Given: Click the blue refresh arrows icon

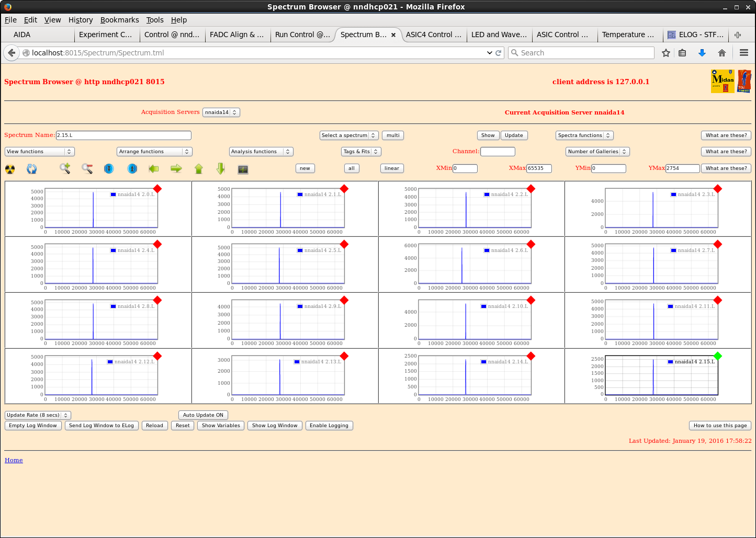Looking at the screenshot, I should pyautogui.click(x=32, y=169).
